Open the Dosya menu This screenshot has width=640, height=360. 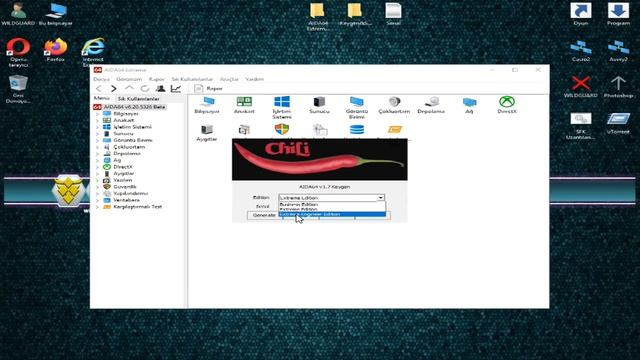(x=102, y=79)
